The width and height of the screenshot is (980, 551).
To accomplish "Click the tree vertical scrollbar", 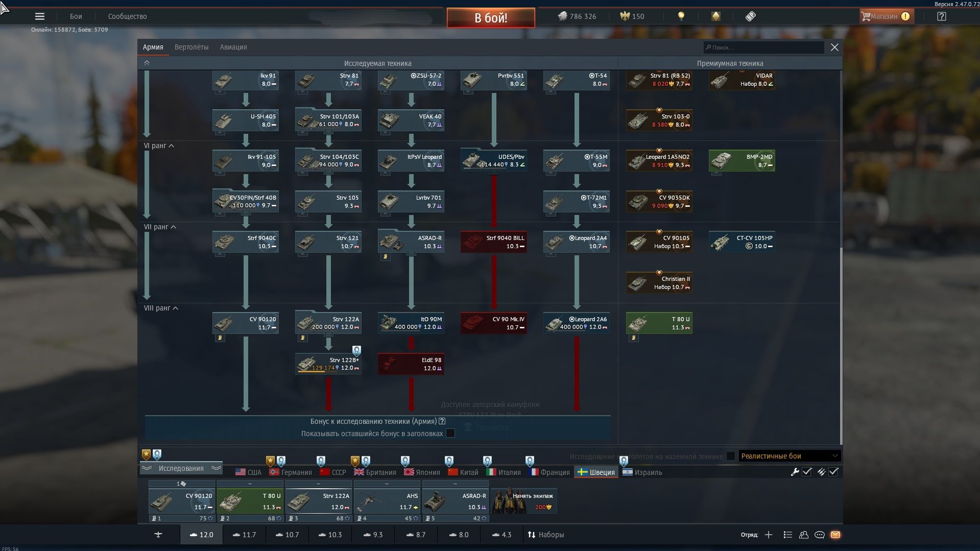I will (x=841, y=346).
